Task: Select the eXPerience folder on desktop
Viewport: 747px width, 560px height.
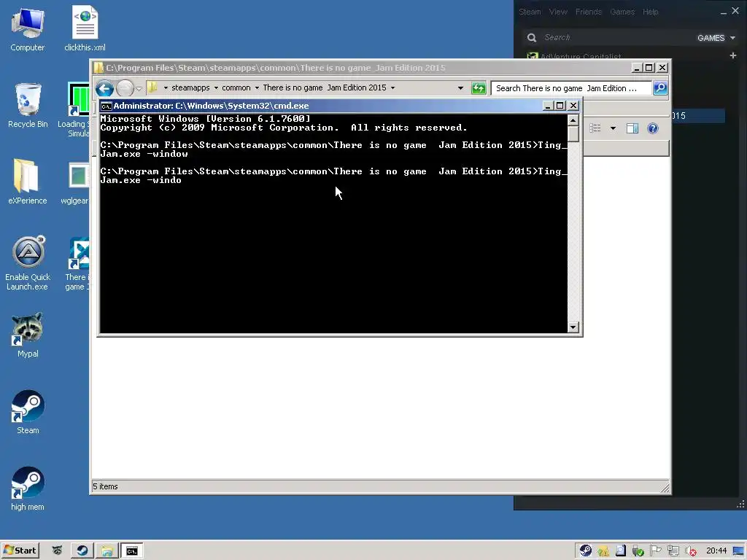Action: tap(28, 182)
